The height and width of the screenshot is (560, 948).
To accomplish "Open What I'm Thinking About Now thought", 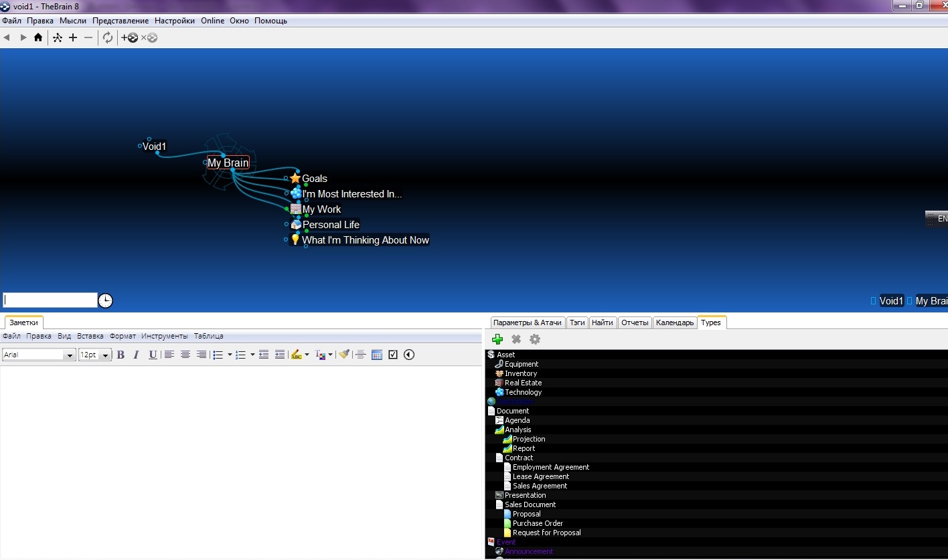I will coord(366,240).
